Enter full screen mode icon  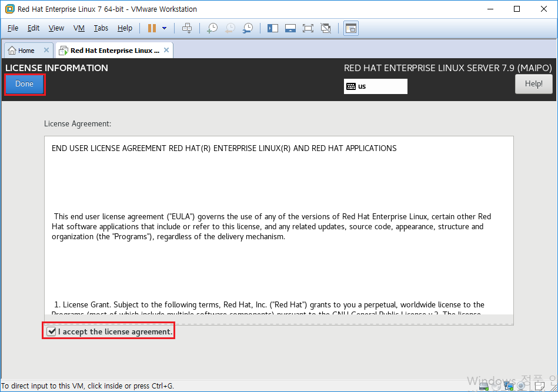[308, 28]
